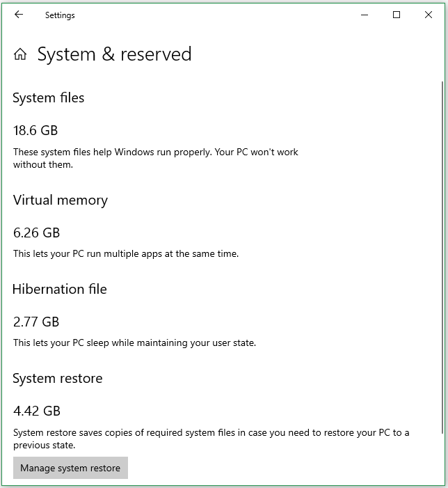Click the system files description text
This screenshot has width=448, height=488.
155,158
